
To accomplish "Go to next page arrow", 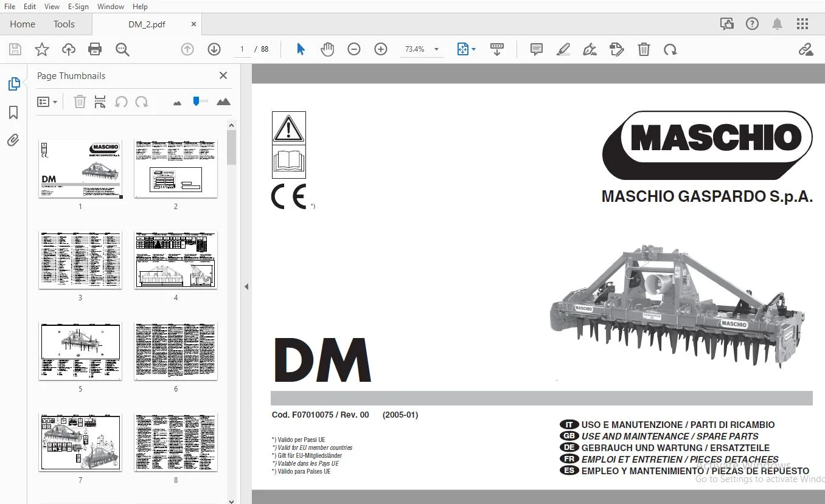I will coord(214,49).
